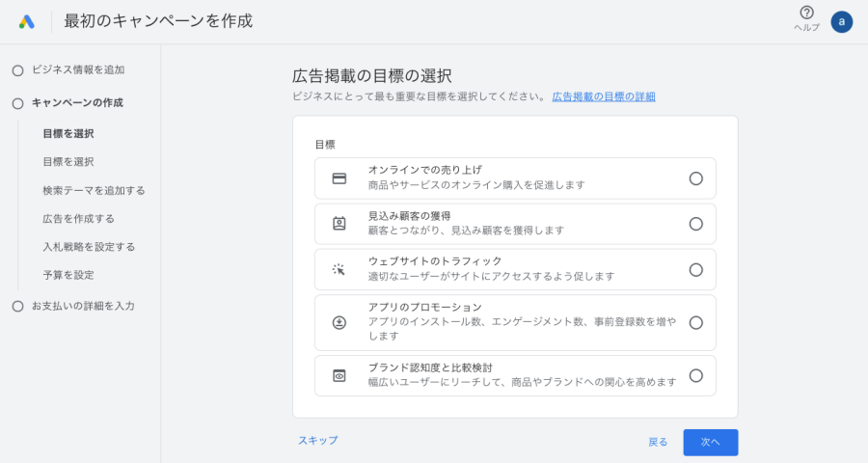The image size is (868, 463).
Task: Select the second 目標を選択 sidebar item
Action: click(x=68, y=162)
